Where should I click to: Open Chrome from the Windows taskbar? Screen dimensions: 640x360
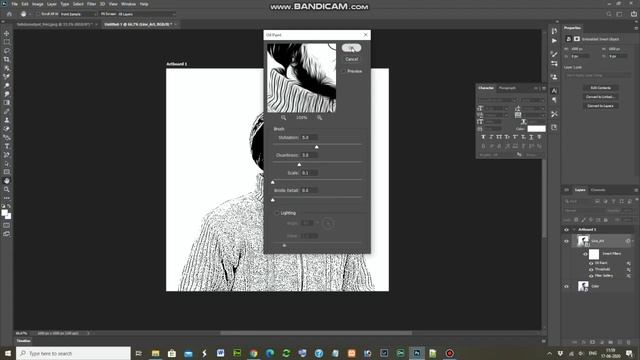253,353
